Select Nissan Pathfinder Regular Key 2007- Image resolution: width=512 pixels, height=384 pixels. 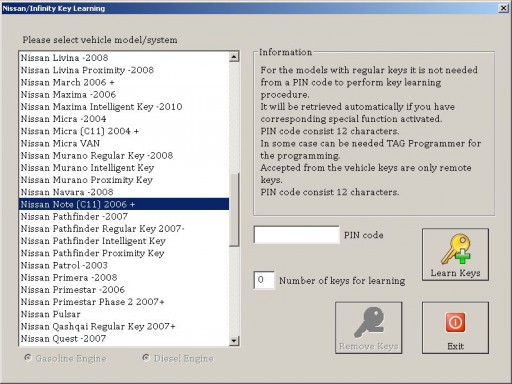click(x=124, y=229)
